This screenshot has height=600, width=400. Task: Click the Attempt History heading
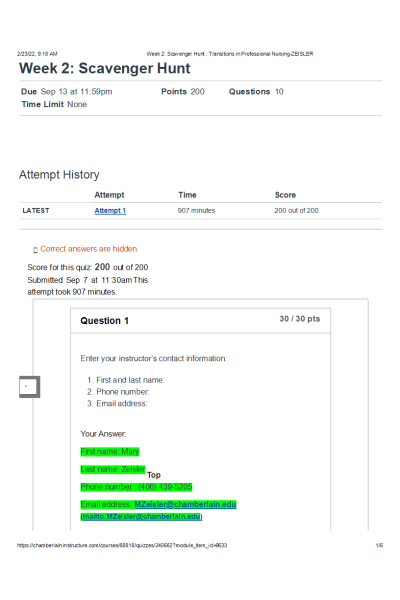59,174
